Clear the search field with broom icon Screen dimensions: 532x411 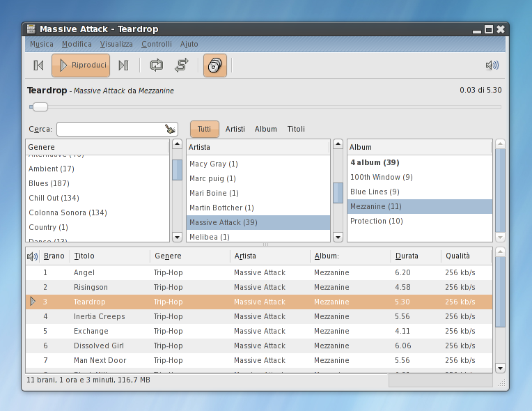coord(170,129)
